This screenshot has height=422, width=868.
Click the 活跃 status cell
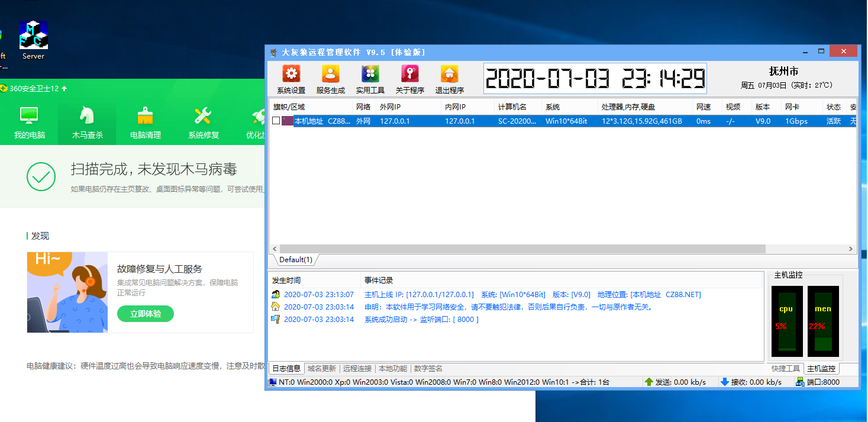[833, 121]
